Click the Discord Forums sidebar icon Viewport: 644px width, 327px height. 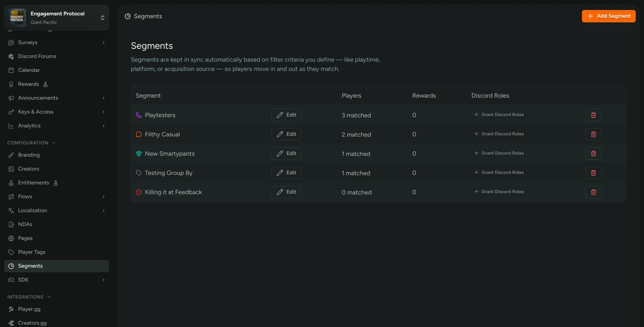pyautogui.click(x=11, y=57)
